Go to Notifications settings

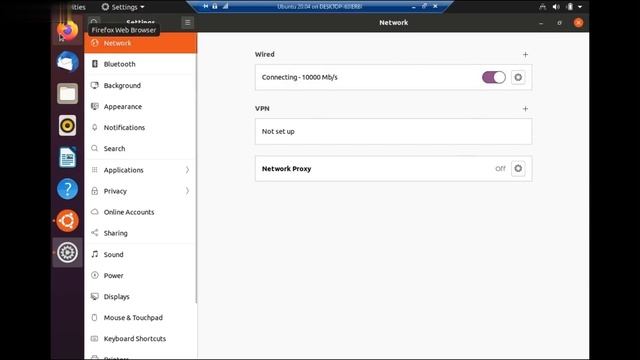[x=140, y=127]
